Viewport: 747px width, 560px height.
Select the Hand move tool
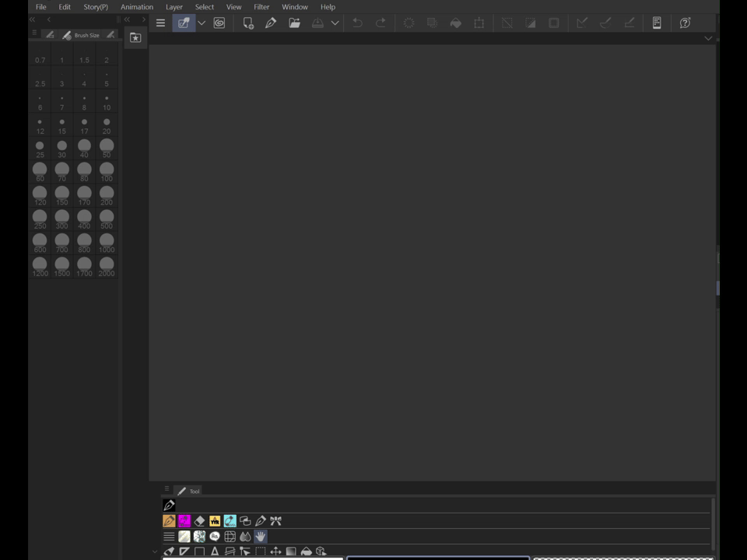pos(260,537)
